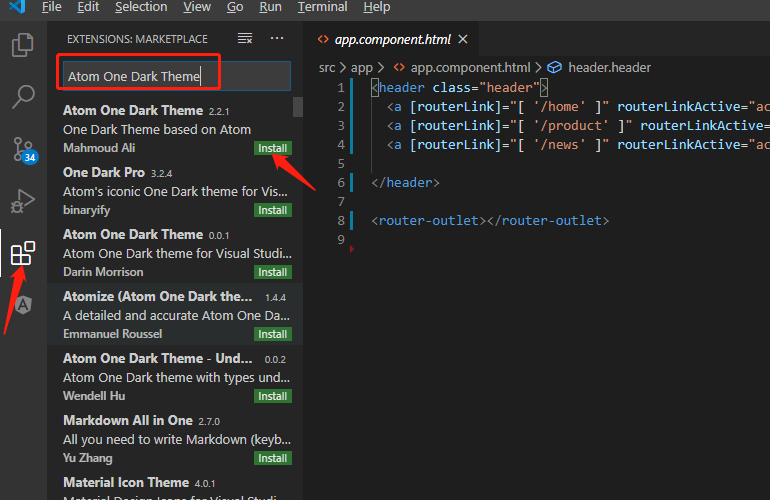
Task: Open the Run menu
Action: [x=270, y=7]
